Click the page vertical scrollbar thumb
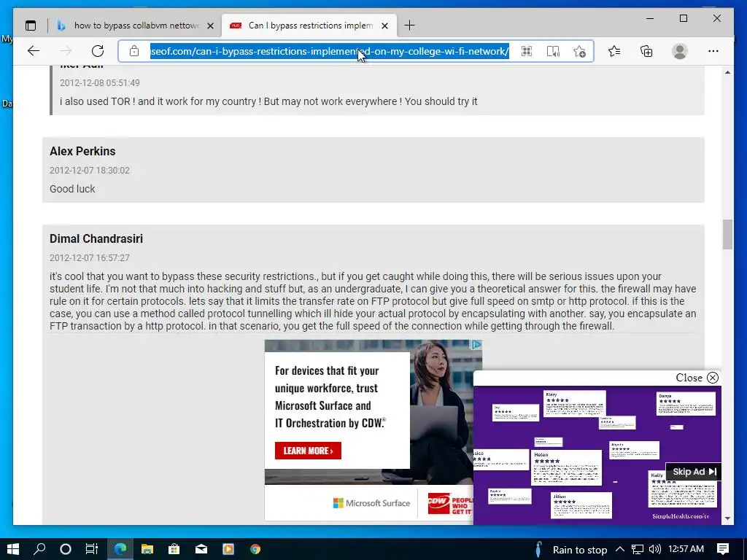Viewport: 747px width, 560px height. [x=727, y=234]
